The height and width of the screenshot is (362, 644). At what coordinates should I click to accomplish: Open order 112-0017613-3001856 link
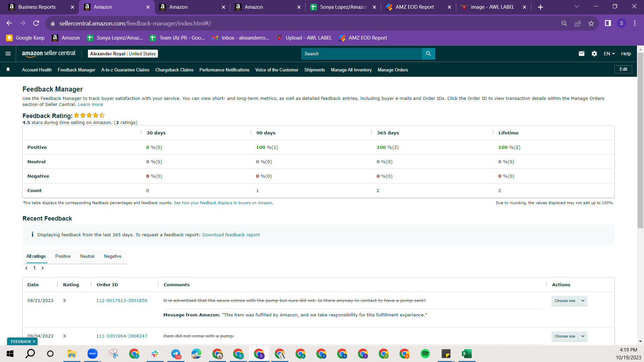tap(122, 301)
